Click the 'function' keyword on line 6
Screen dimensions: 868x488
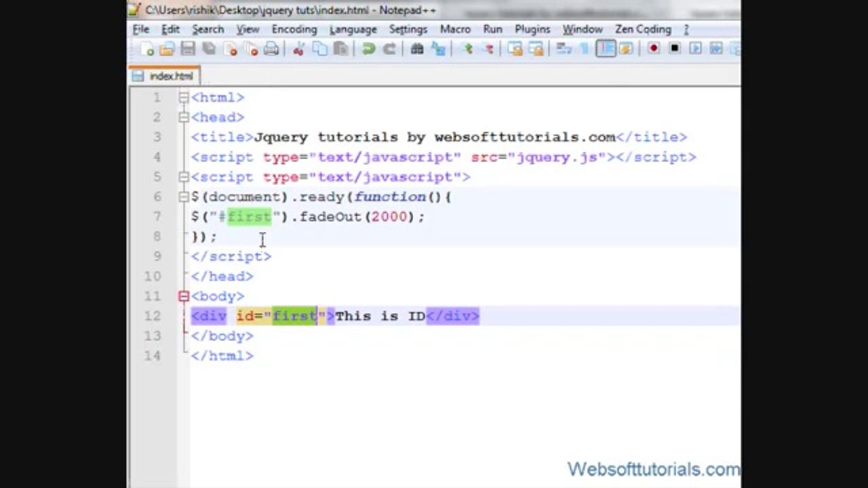click(389, 197)
